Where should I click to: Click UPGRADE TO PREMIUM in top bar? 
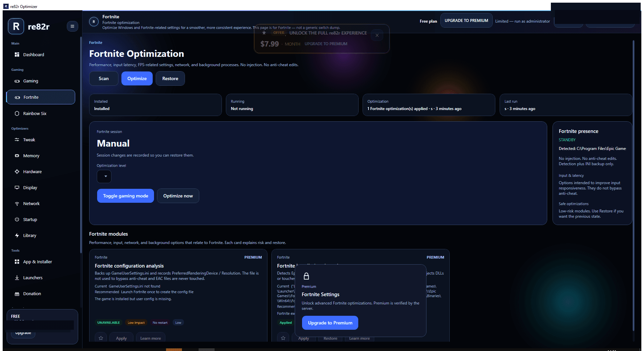pyautogui.click(x=466, y=21)
